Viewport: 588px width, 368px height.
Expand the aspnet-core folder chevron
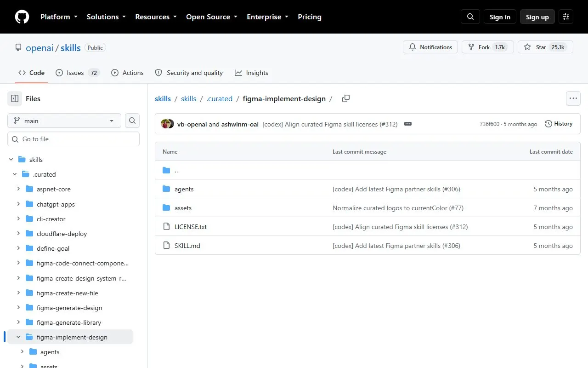point(18,189)
